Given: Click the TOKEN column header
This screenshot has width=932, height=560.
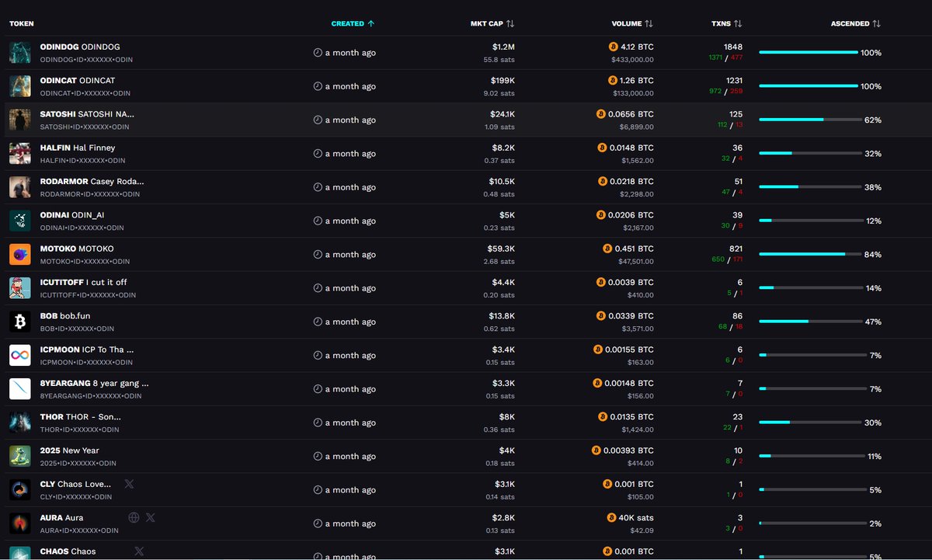Looking at the screenshot, I should click(22, 23).
